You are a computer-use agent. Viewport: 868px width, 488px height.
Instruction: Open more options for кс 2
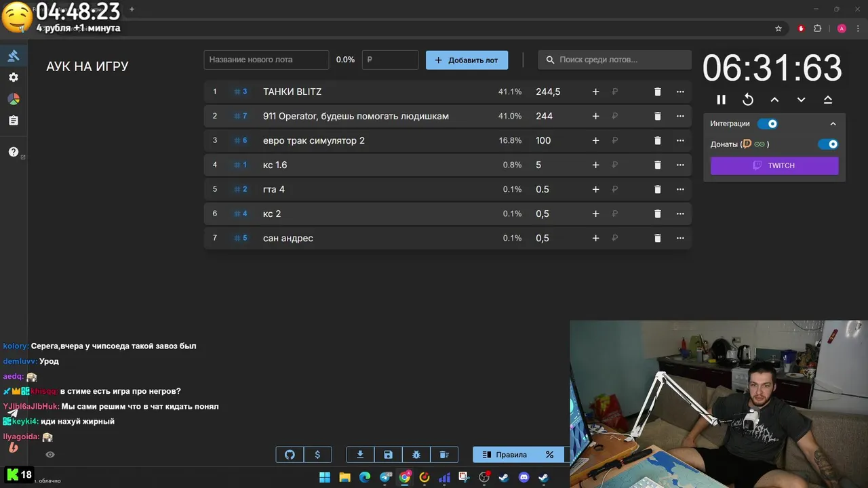tap(680, 213)
